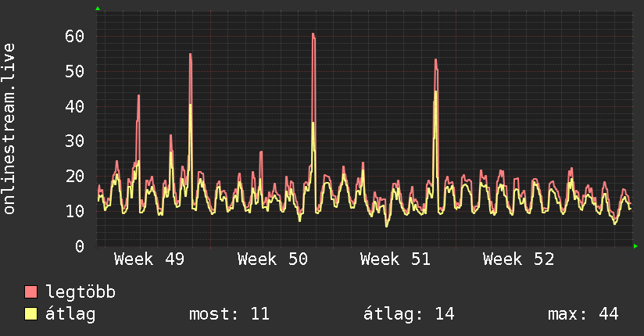Select the átlag legend label beside yellow swatch
Image resolution: width=644 pixels, height=336 pixels.
click(70, 315)
